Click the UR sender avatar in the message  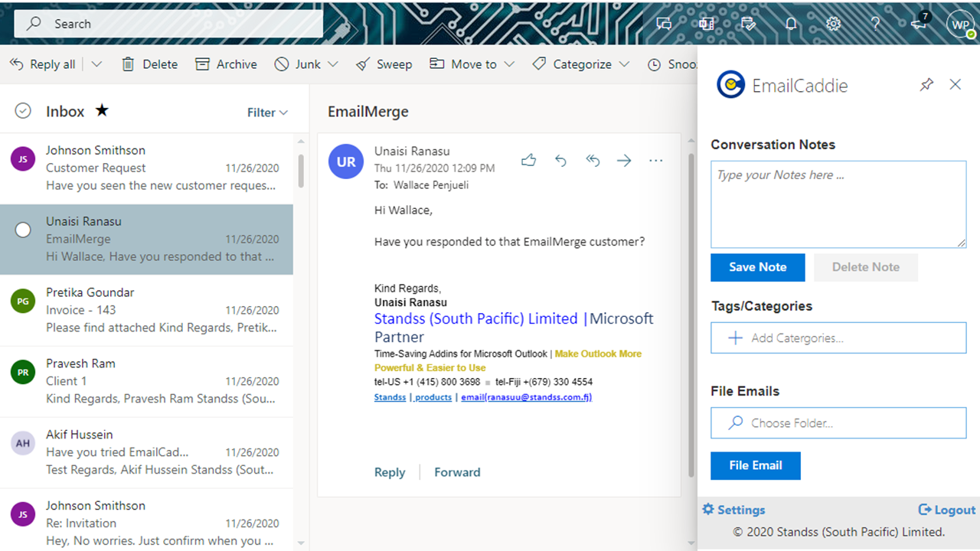coord(346,161)
